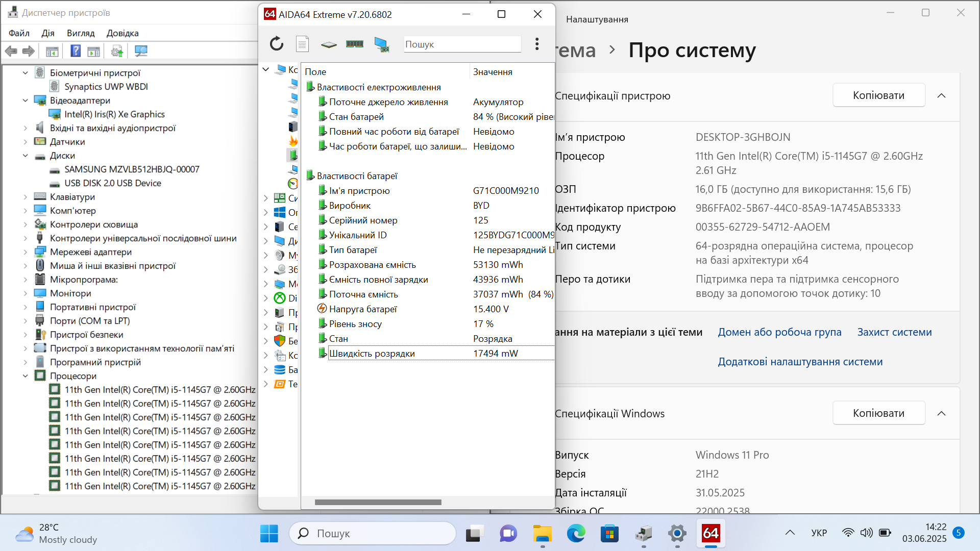Select Synaptics UWP WBDI device
980x551 pixels.
click(106, 87)
